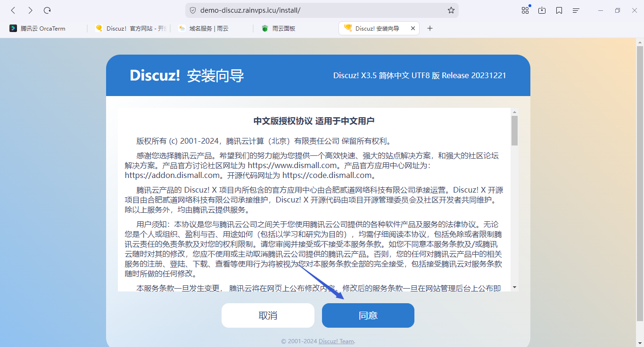
Task: Minimize the browser window
Action: coord(601,10)
